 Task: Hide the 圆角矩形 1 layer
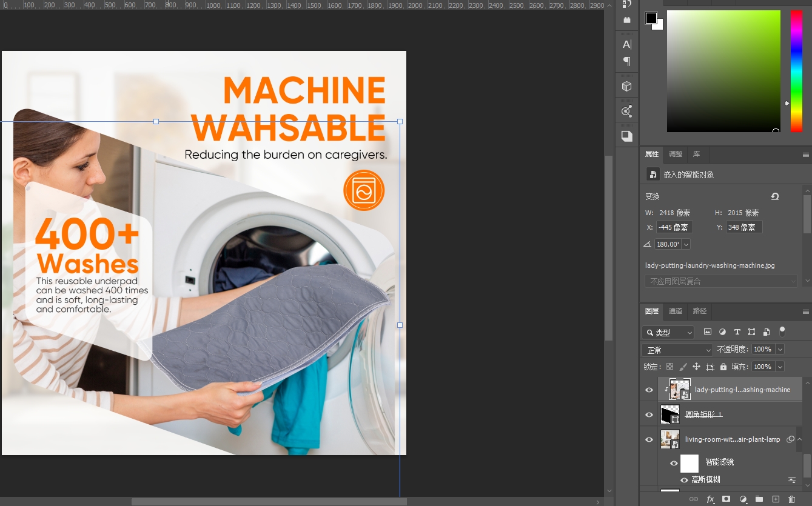click(649, 414)
